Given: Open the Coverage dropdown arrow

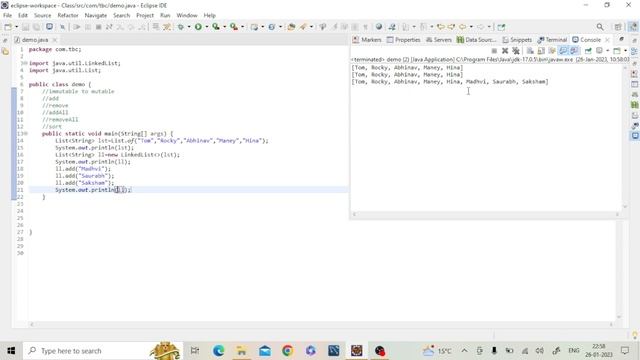Looking at the screenshot, I should point(224,27).
